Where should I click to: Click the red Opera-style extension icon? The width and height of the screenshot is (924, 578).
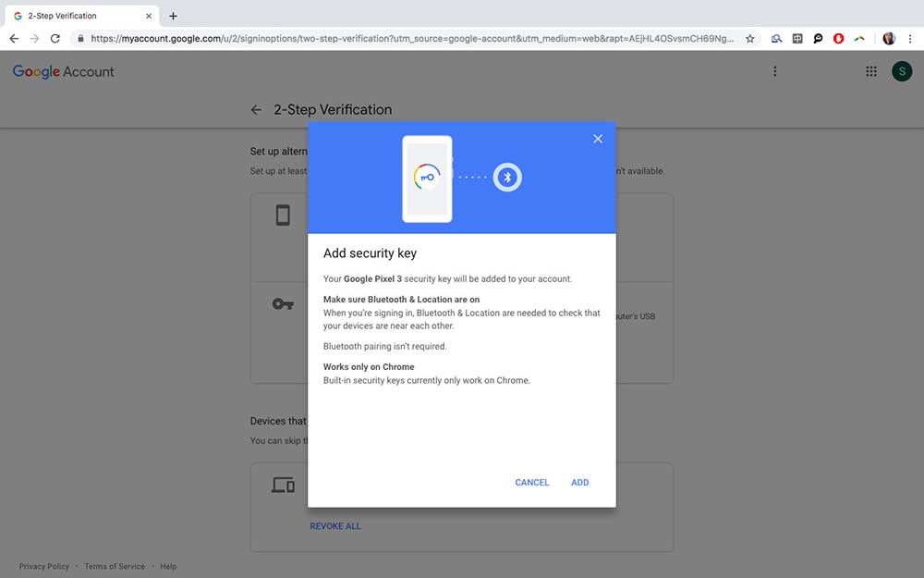(839, 39)
